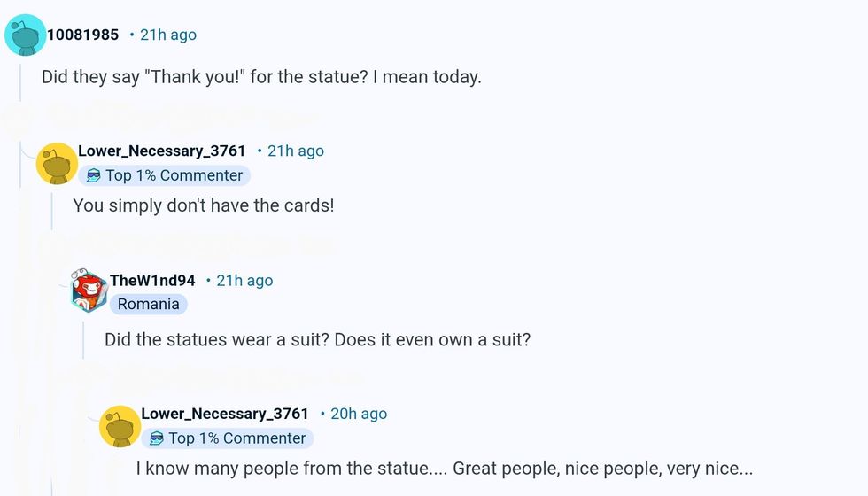Collapse the thread line under 10081985's comment
This screenshot has height=496, width=868.
pyautogui.click(x=19, y=80)
